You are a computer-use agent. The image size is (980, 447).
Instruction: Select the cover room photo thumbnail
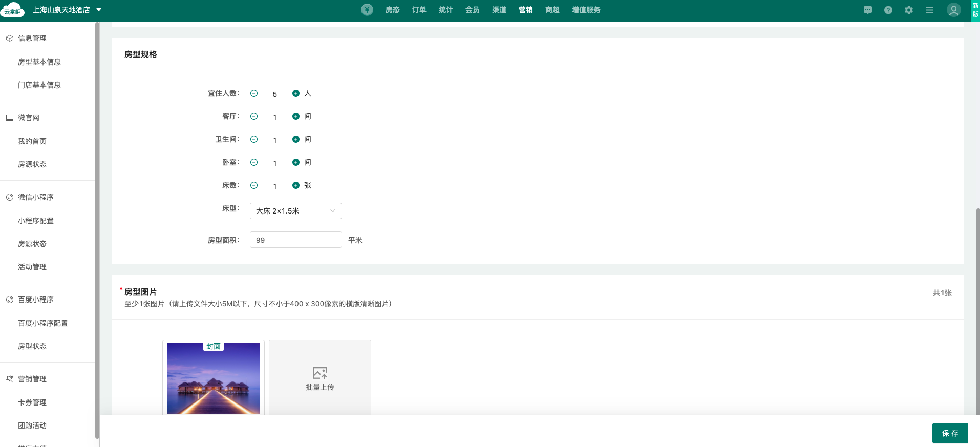click(214, 378)
